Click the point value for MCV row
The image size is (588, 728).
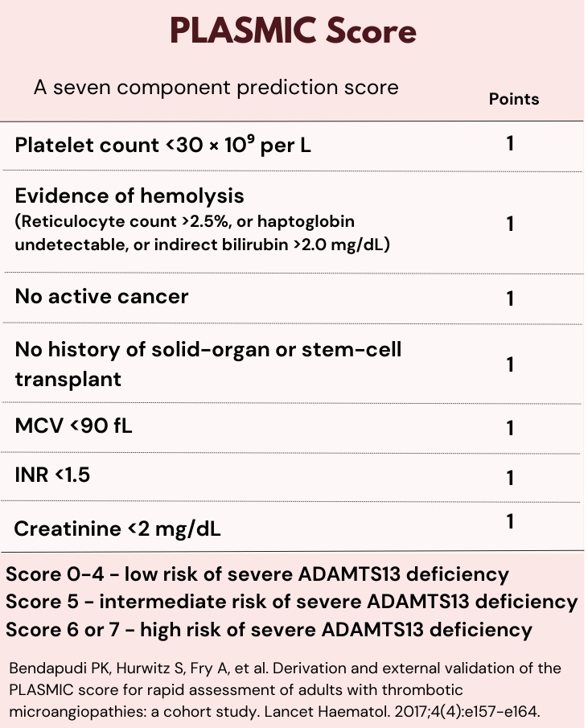510,428
